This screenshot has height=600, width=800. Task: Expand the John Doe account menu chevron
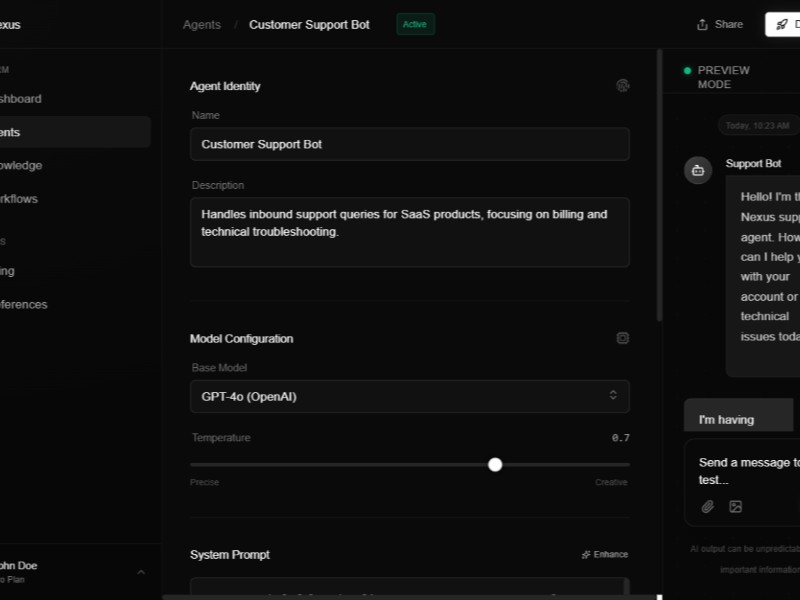(x=141, y=572)
